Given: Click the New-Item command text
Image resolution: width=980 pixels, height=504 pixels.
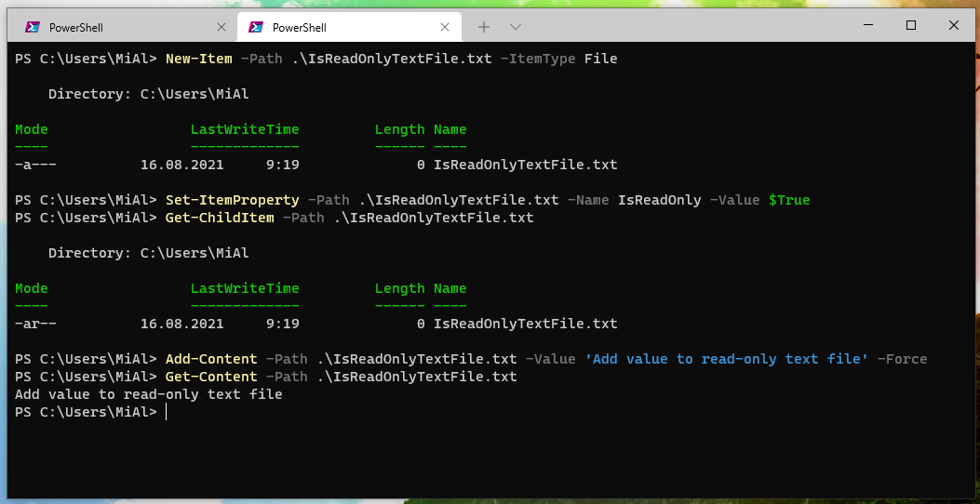Looking at the screenshot, I should (x=198, y=59).
